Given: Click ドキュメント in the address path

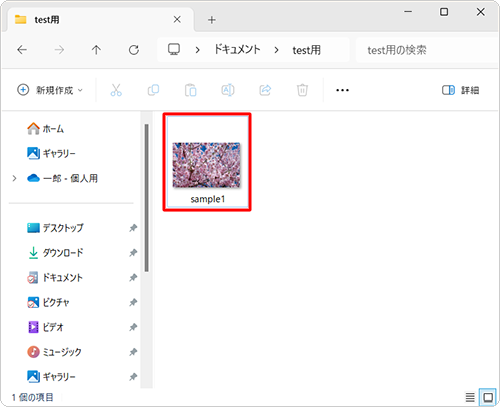Looking at the screenshot, I should (x=237, y=50).
